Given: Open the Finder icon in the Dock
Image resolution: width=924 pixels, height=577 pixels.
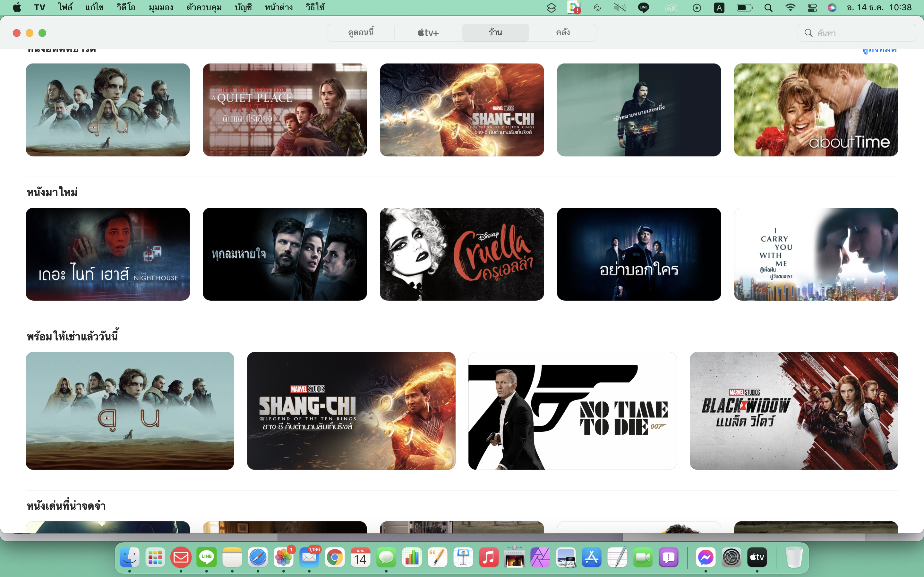Looking at the screenshot, I should click(129, 557).
